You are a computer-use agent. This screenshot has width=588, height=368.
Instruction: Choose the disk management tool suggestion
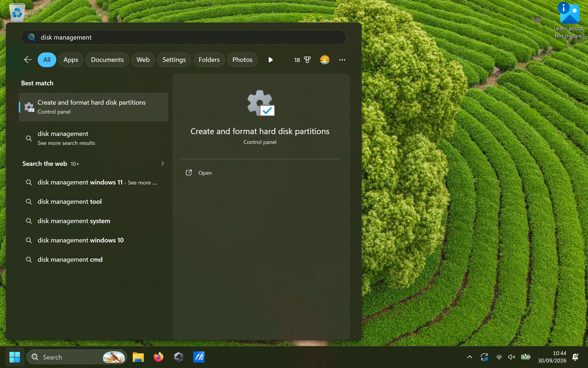(93, 201)
